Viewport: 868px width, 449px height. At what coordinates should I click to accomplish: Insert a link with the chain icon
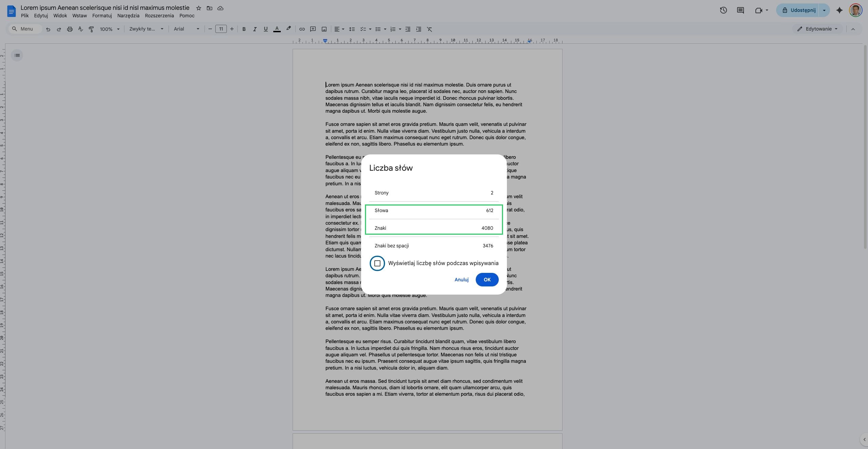click(302, 29)
